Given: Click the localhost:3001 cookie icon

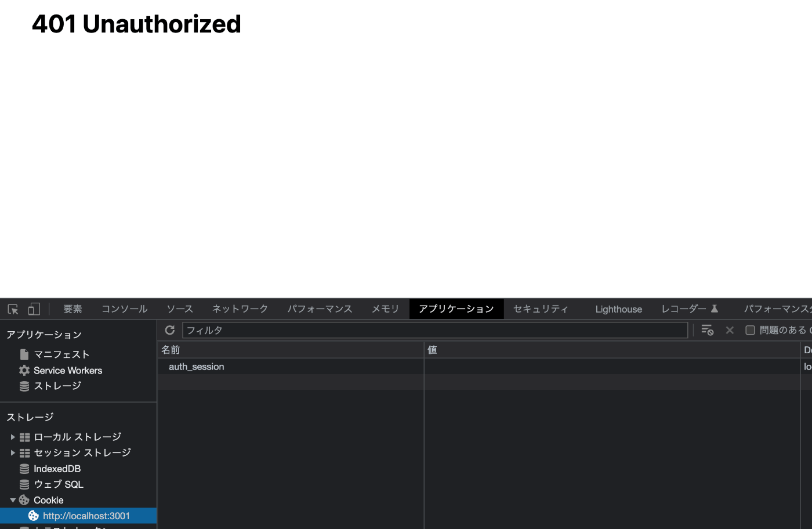Looking at the screenshot, I should [34, 516].
